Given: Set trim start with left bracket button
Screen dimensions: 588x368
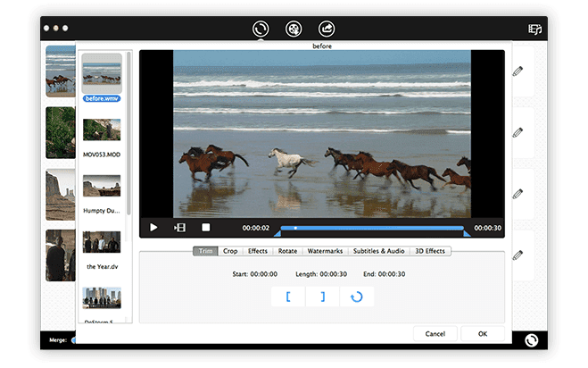Looking at the screenshot, I should click(288, 297).
